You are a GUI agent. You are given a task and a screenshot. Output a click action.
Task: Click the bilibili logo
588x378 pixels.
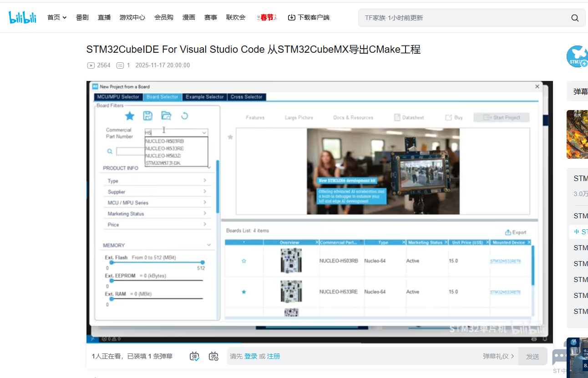(x=23, y=17)
